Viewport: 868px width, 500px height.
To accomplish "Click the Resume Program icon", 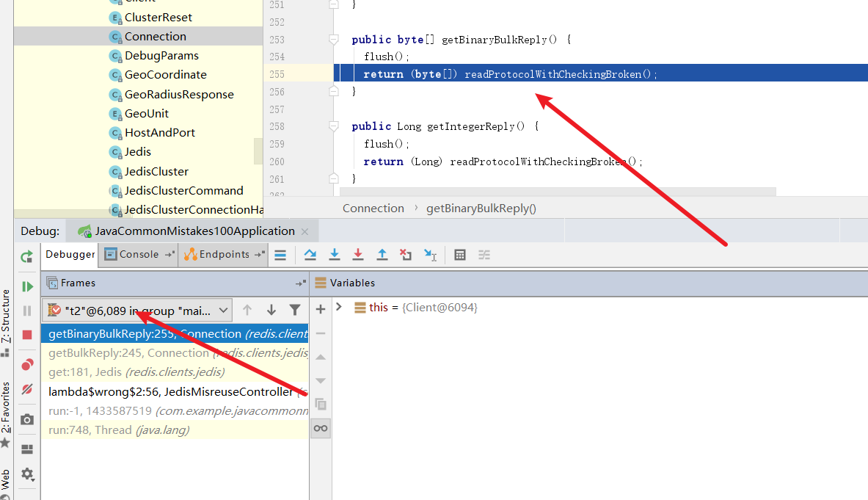I will click(x=27, y=286).
